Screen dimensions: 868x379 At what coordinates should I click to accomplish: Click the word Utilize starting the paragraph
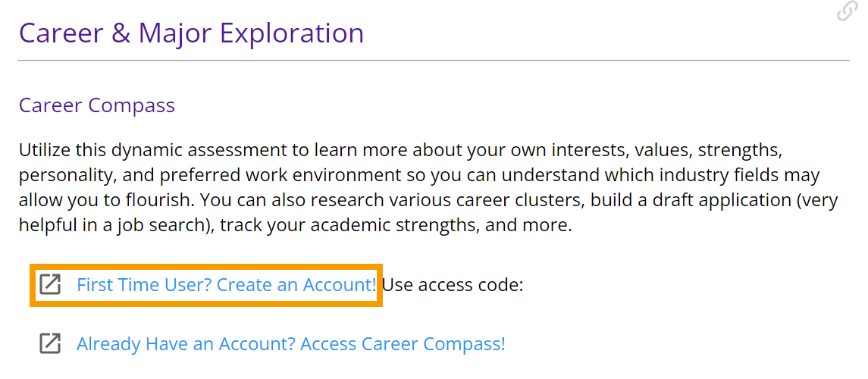[x=45, y=150]
